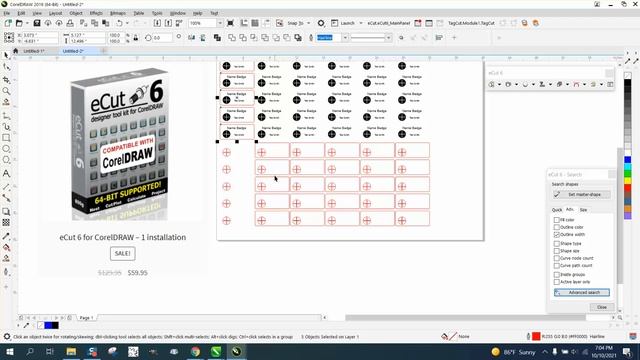Viewport: 640px width, 360px height.
Task: Click the yellow swatch in color palette
Action: 628,180
